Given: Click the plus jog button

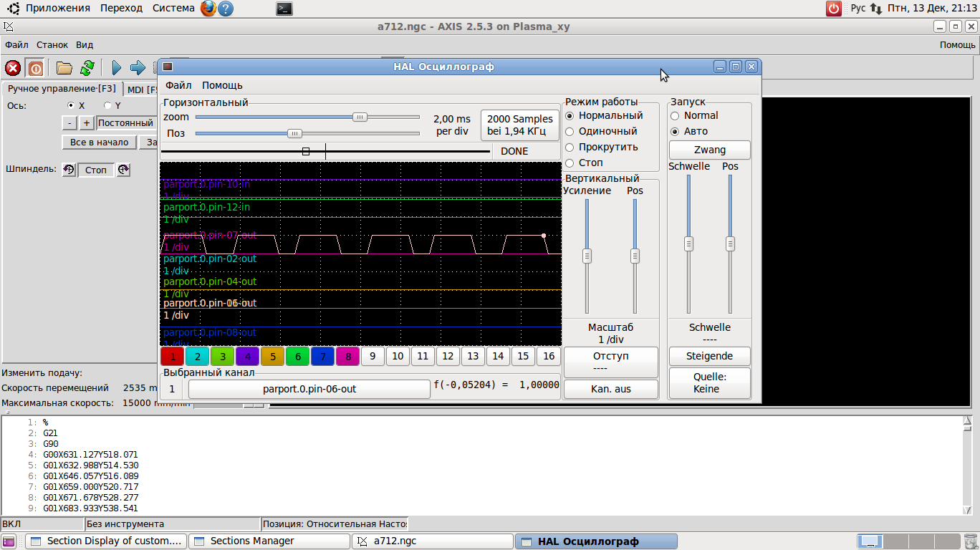Looking at the screenshot, I should coord(87,122).
